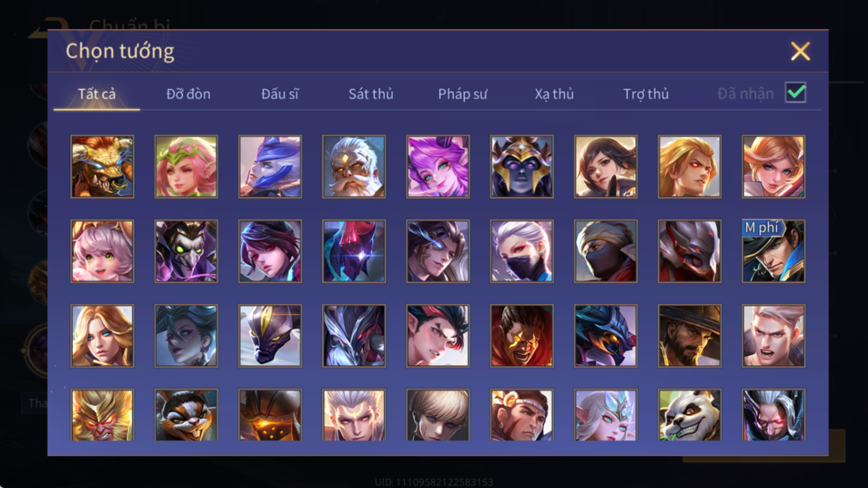Switch to the Đỡ đòn tab
The image size is (868, 488).
tap(188, 94)
